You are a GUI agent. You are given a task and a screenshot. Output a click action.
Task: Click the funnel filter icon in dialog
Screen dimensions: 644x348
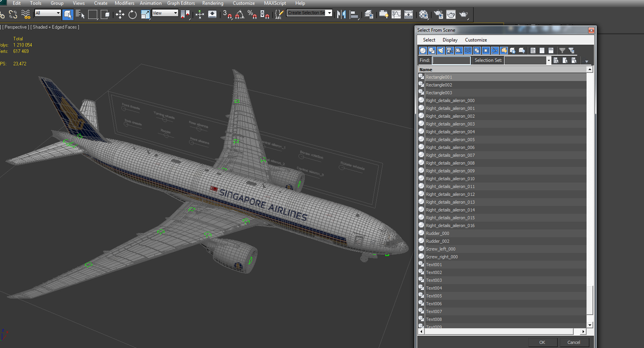[562, 50]
